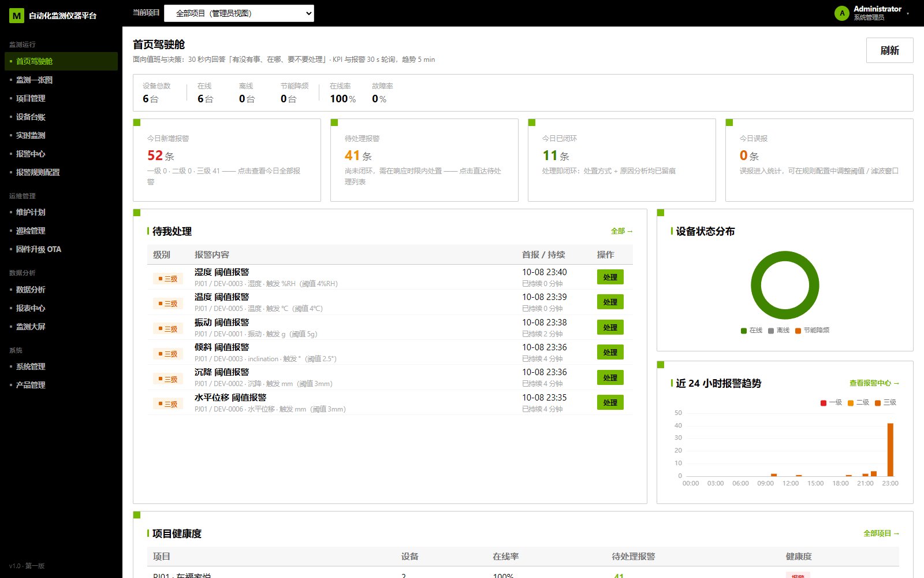
Task: Open 报表中心 from the sidebar
Action: point(61,308)
